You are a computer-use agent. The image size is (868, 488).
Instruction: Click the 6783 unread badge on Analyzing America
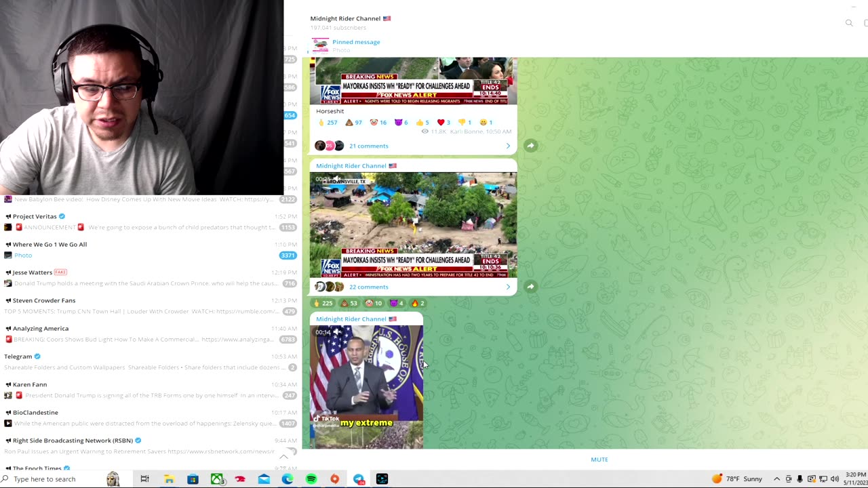(x=288, y=340)
